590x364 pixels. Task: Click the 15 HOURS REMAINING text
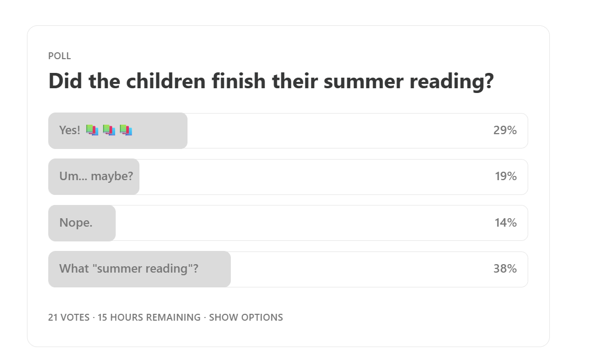coord(149,318)
